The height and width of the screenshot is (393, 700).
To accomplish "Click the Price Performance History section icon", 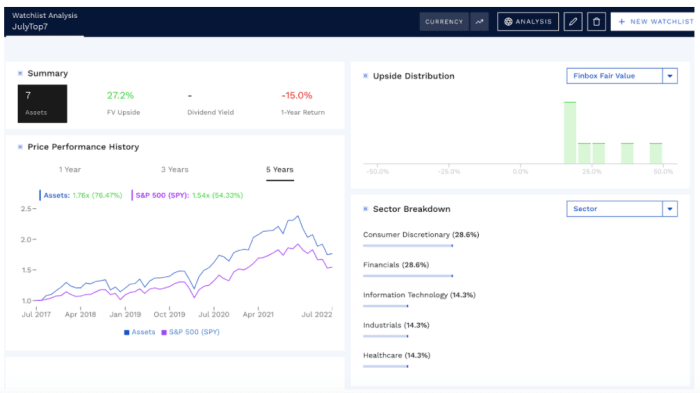I will tap(20, 147).
